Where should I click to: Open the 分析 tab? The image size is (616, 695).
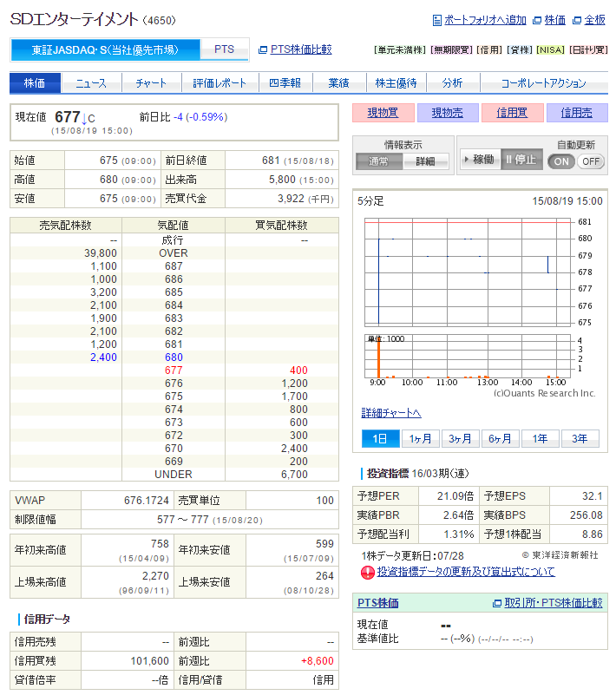(x=453, y=83)
